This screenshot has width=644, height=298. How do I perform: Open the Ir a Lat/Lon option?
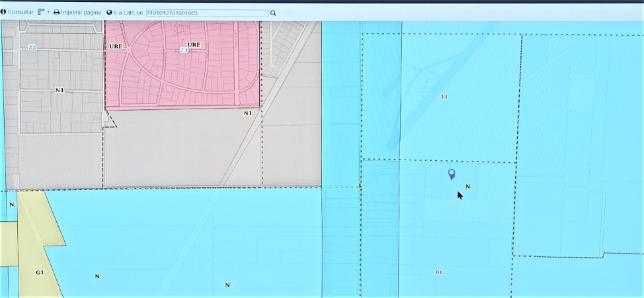[128, 13]
